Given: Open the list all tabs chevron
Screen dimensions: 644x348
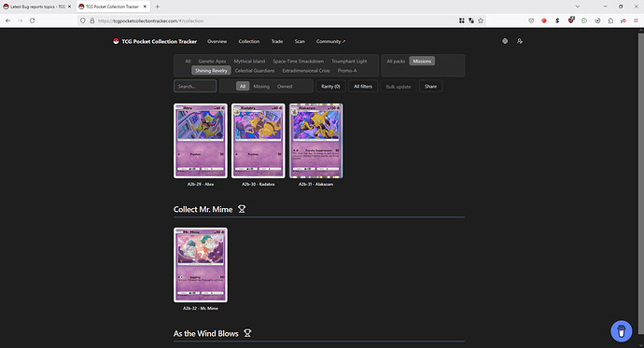Looking at the screenshot, I should (578, 7).
